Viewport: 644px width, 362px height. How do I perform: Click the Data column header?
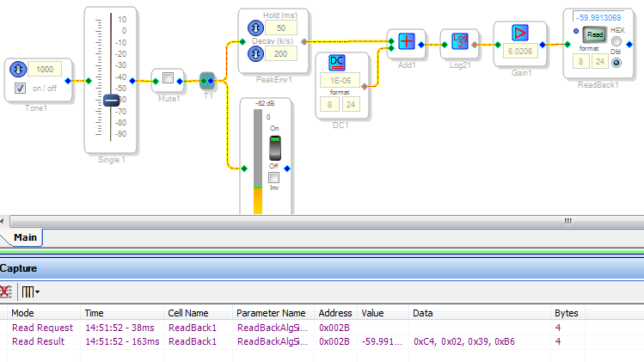480,313
